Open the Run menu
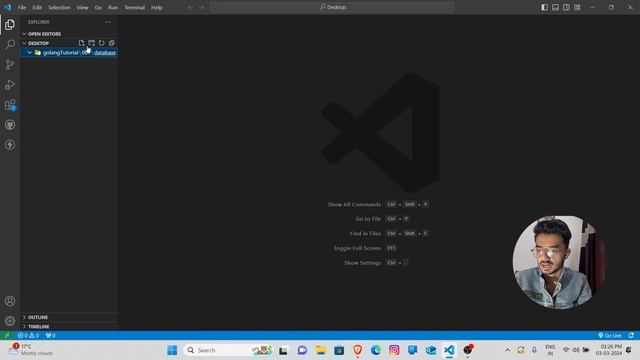 pos(113,7)
